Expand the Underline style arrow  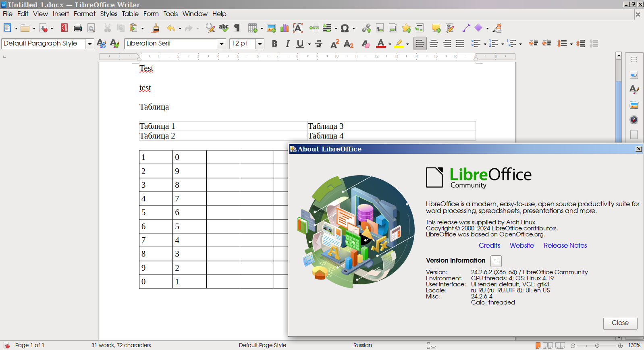tap(309, 44)
